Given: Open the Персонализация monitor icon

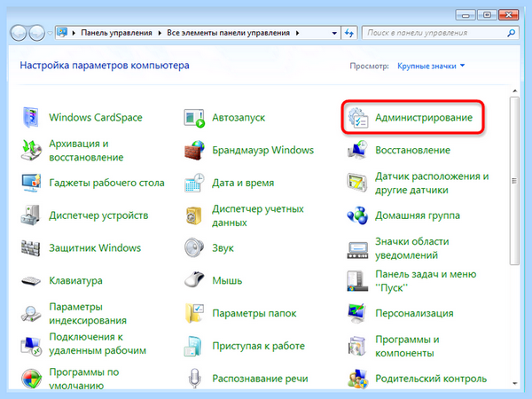Looking at the screenshot, I should 357,313.
